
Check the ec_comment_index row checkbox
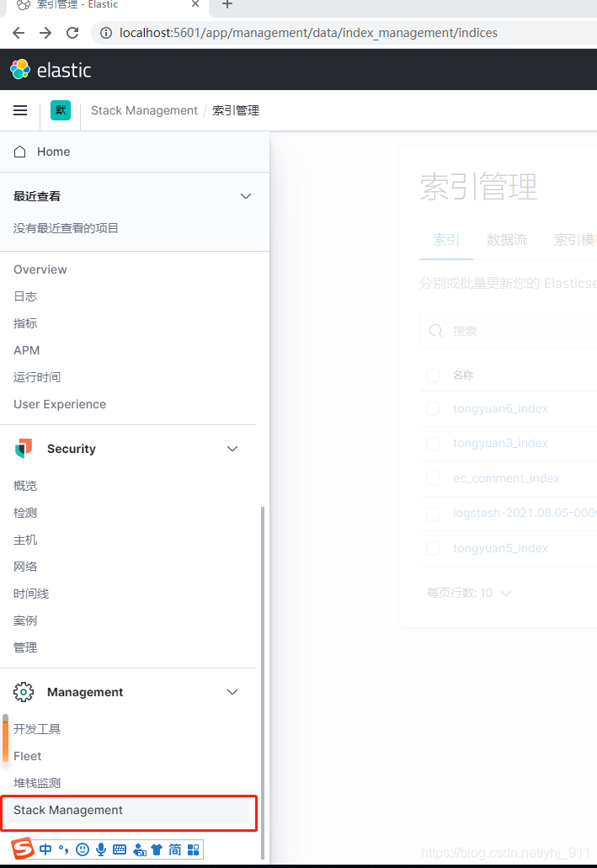point(433,478)
